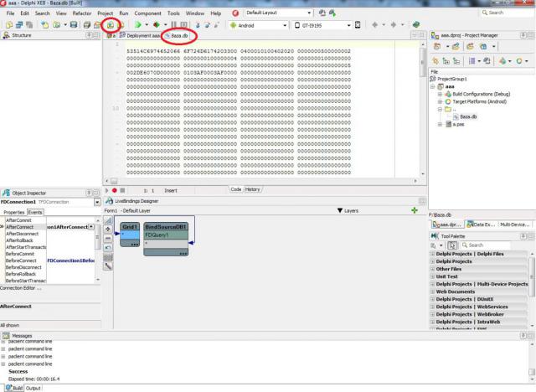
Task: Click the wrench icon in the LiveBindings side toolbar
Action: pyautogui.click(x=108, y=266)
